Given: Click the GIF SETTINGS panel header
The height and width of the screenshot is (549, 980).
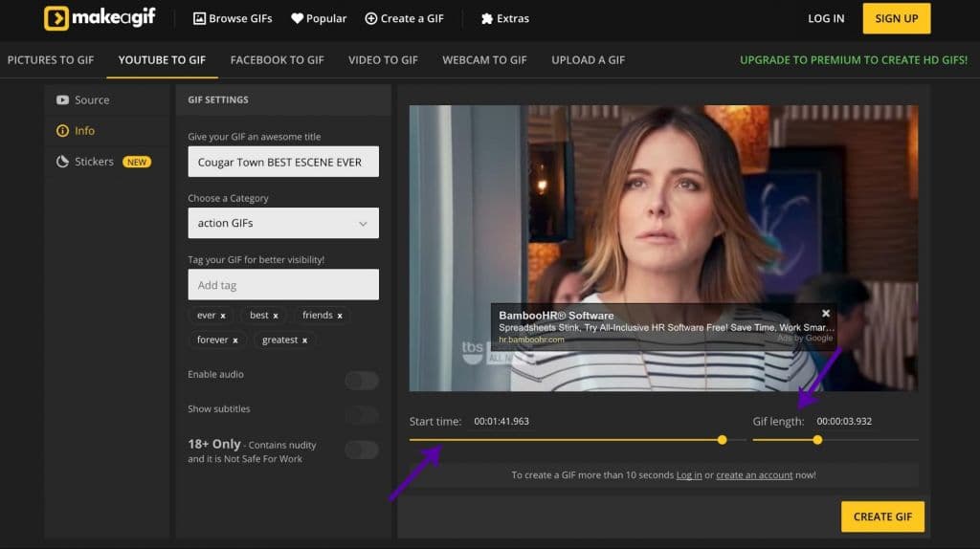Looking at the screenshot, I should [x=283, y=99].
